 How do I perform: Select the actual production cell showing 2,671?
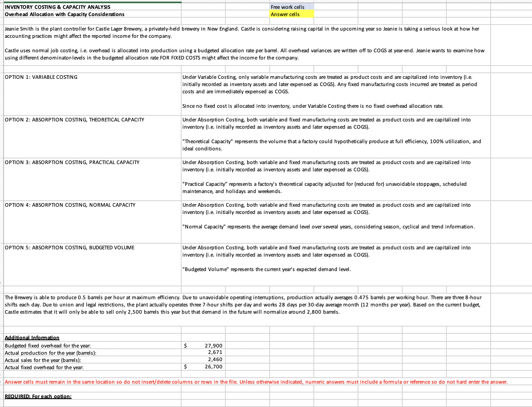(203, 353)
